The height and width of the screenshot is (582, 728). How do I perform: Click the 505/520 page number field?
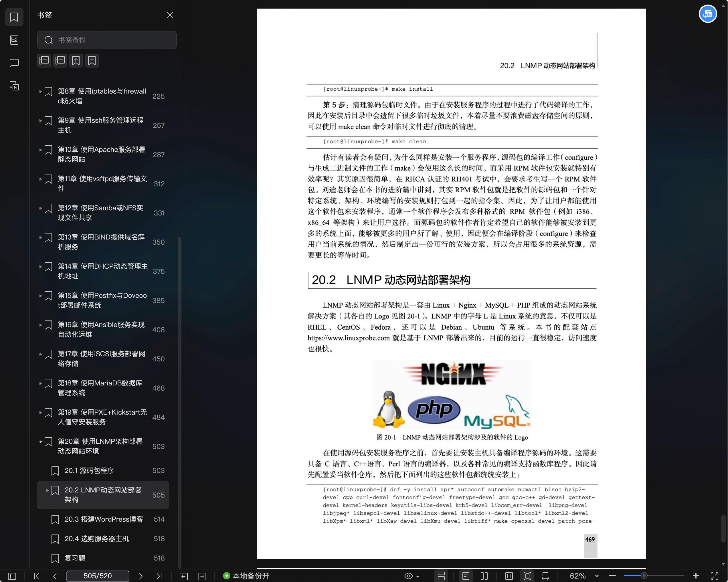click(98, 576)
